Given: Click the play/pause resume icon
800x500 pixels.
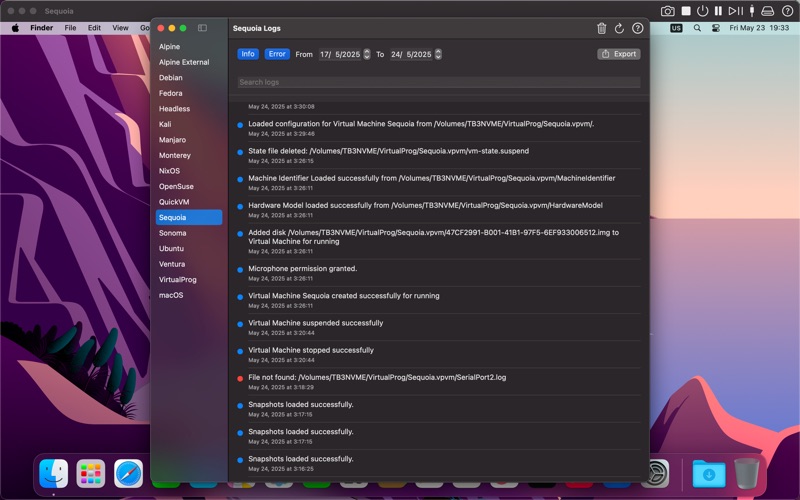Looking at the screenshot, I should 736,11.
